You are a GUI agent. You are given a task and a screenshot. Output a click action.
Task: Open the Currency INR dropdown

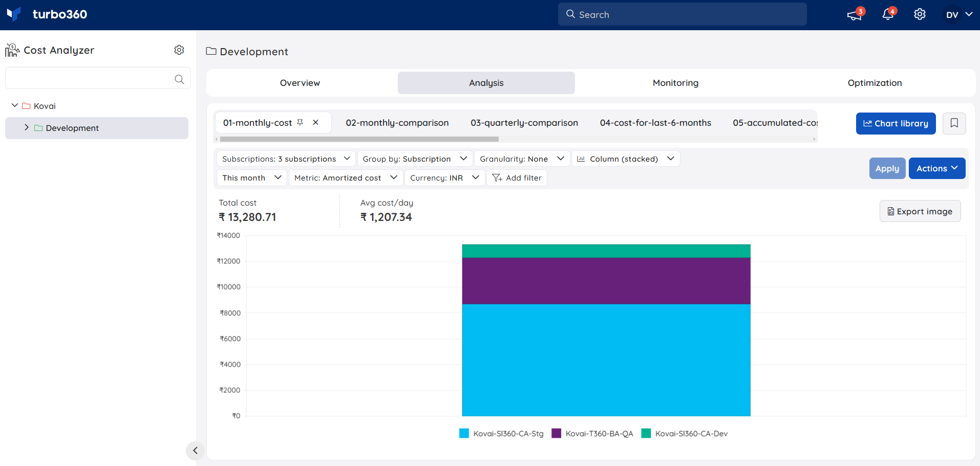pyautogui.click(x=444, y=177)
